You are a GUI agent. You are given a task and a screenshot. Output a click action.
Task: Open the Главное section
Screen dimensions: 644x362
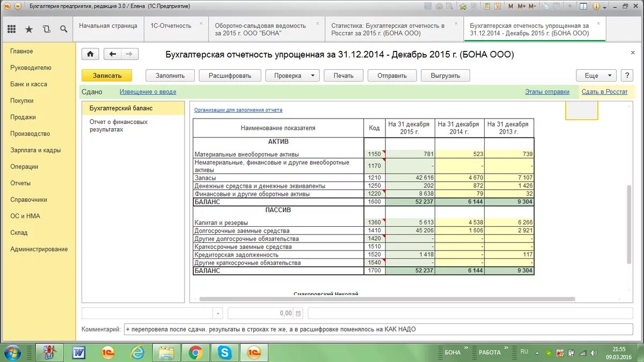(x=21, y=51)
